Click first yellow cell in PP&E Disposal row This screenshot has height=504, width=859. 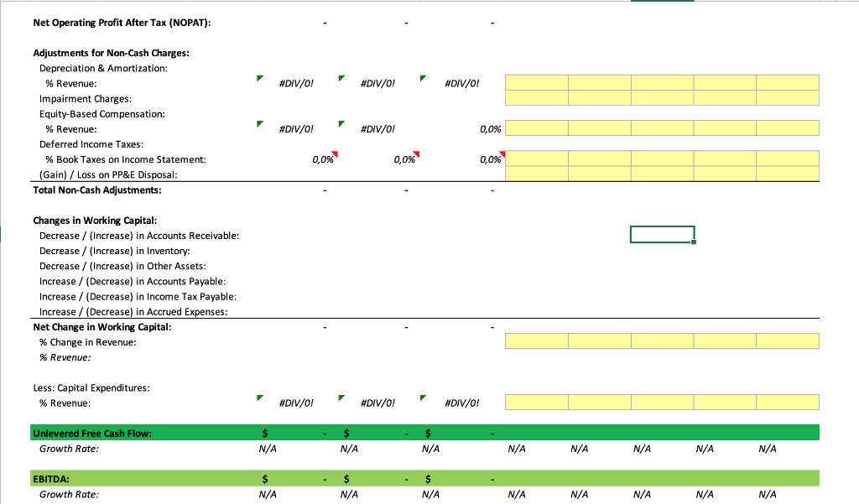(x=537, y=174)
